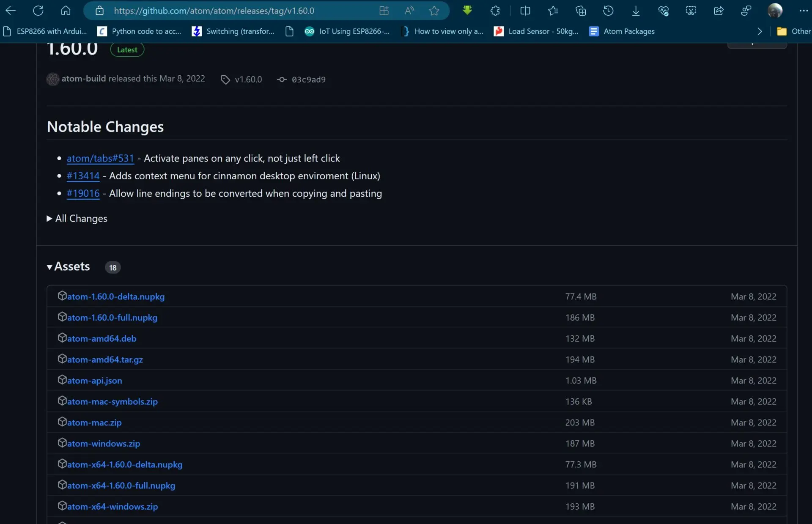Viewport: 812px width, 524px height.
Task: Start the screenshot capture icon
Action: click(691, 11)
